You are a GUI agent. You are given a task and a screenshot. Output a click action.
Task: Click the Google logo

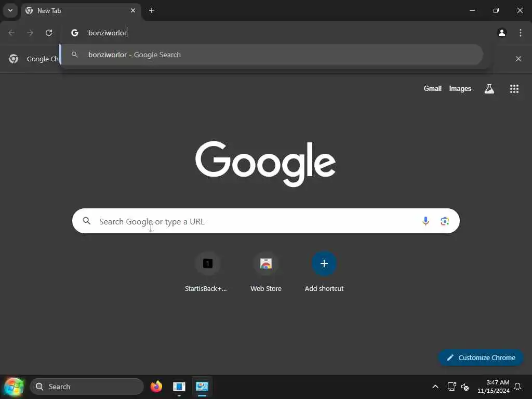point(265,164)
